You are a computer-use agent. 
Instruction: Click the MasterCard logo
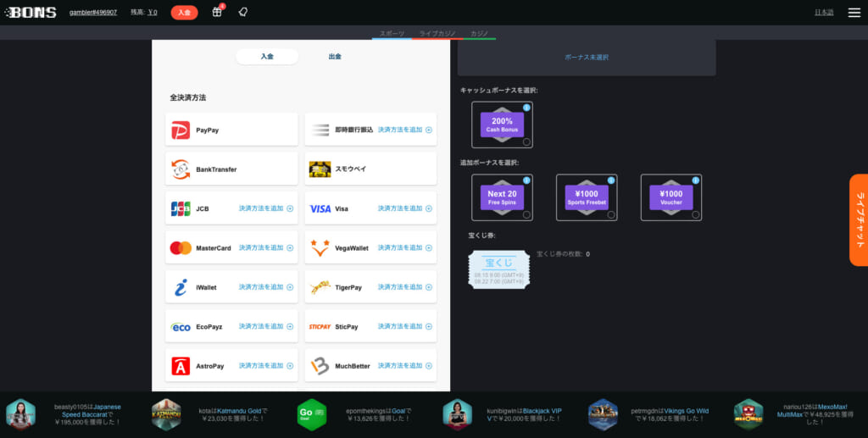point(181,247)
